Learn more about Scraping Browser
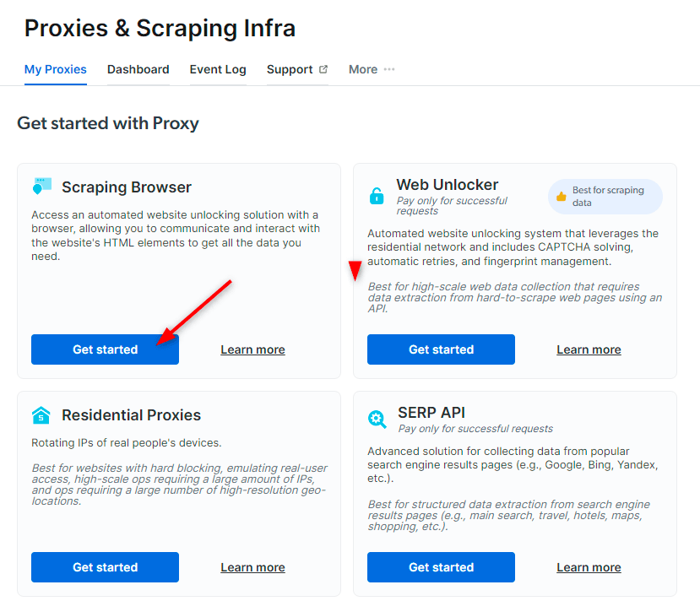 (x=252, y=349)
